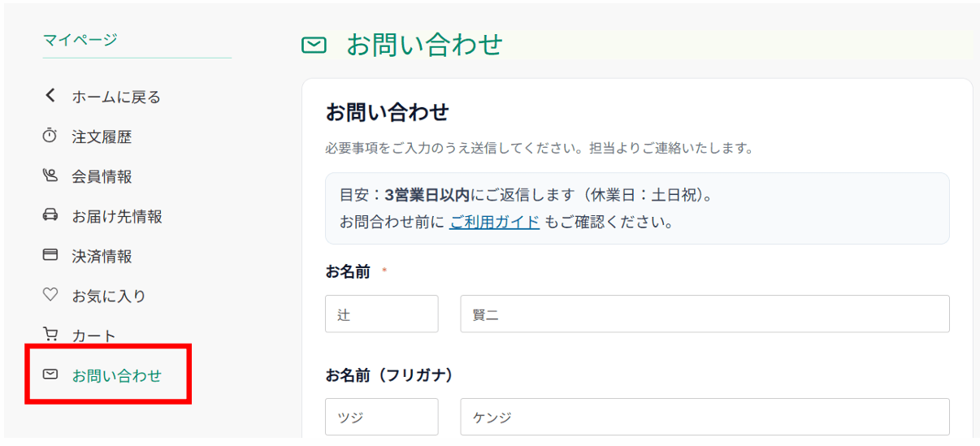Open 決済情報 menu label

click(102, 256)
